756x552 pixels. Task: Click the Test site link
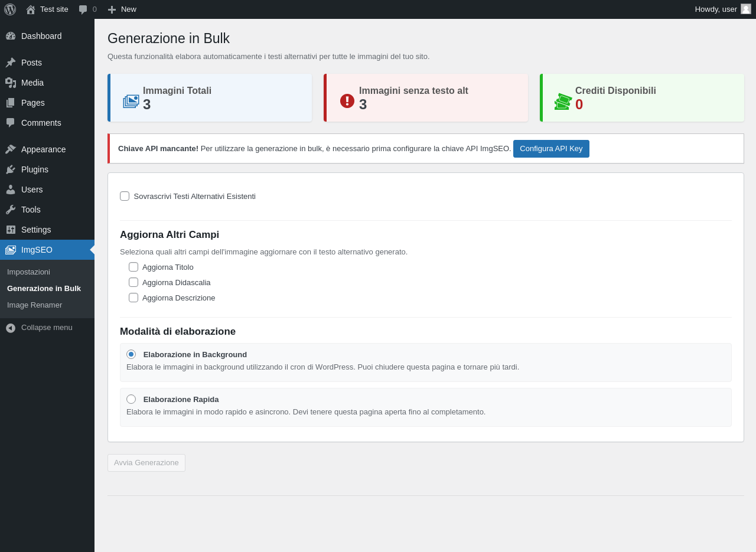(x=54, y=9)
